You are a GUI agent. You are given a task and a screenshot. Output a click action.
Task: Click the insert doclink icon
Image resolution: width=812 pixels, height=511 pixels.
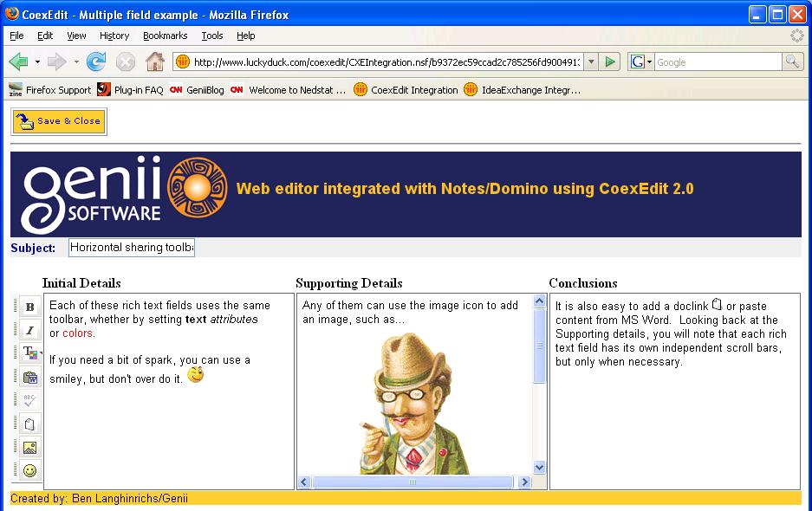[x=30, y=424]
